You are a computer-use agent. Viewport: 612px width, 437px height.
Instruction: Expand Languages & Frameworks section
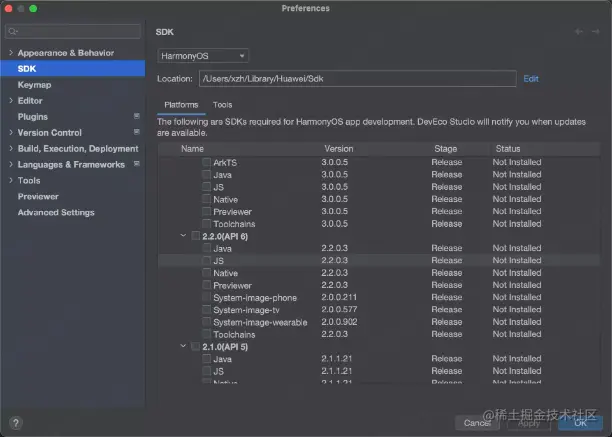pos(11,164)
